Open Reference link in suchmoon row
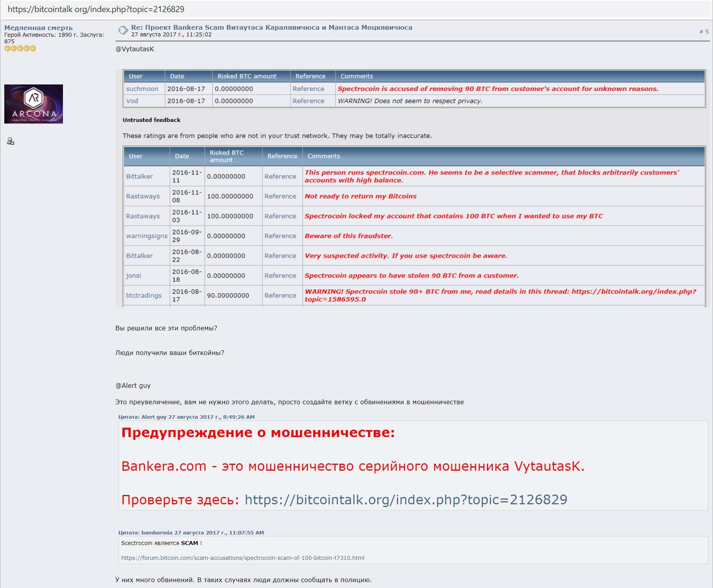Image resolution: width=713 pixels, height=588 pixels. click(x=308, y=89)
